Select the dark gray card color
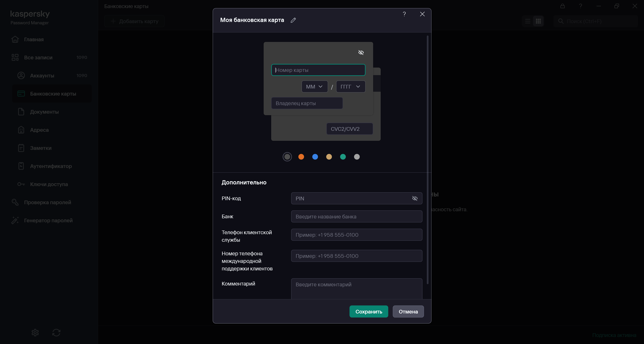The width and height of the screenshot is (644, 344). point(287,157)
